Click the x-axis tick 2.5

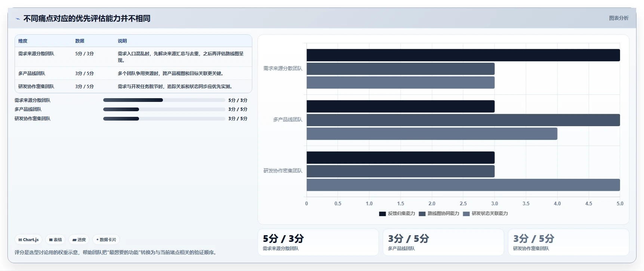click(x=463, y=203)
